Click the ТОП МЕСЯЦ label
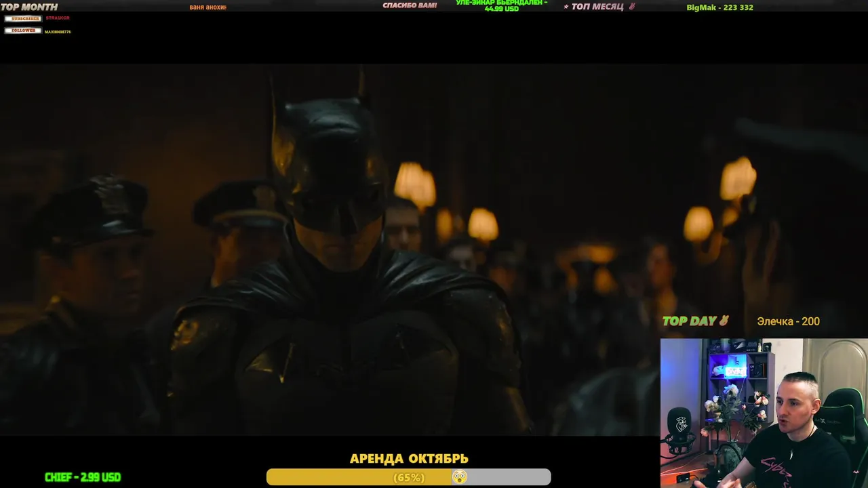Viewport: 868px width, 488px height. (597, 7)
